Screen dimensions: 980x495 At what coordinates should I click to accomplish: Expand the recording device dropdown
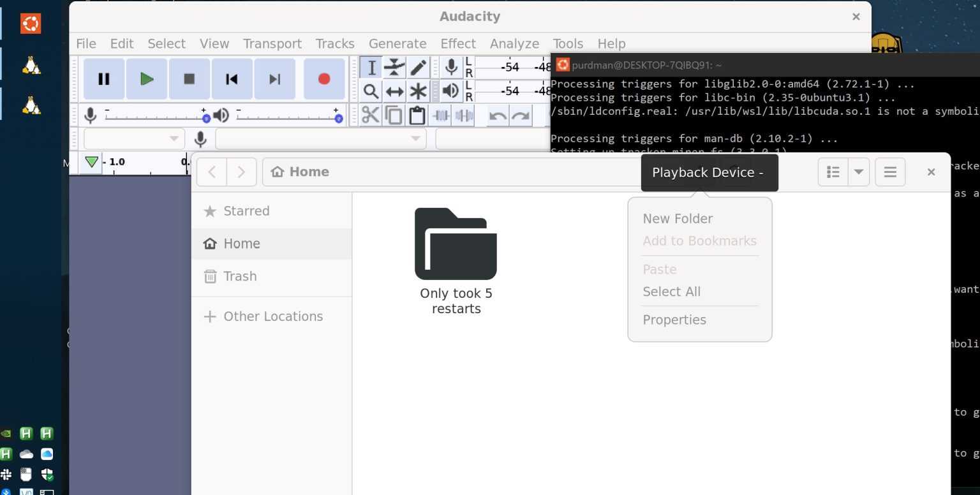coord(320,138)
